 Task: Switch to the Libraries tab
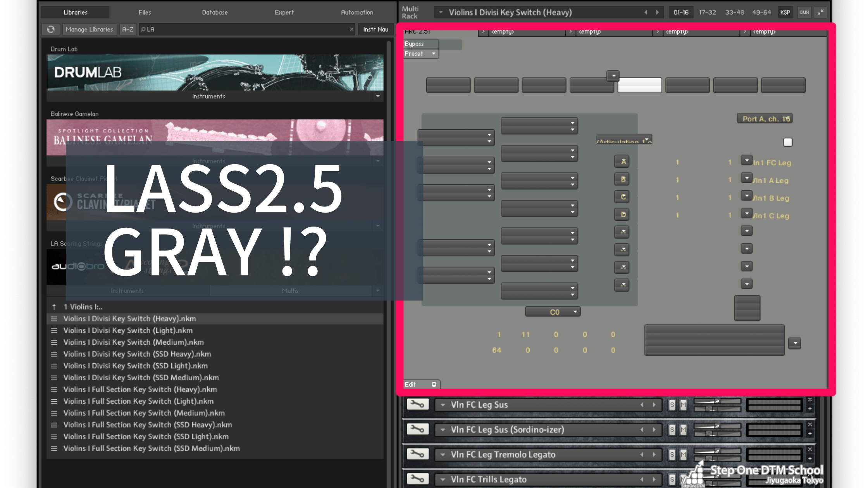tap(76, 12)
